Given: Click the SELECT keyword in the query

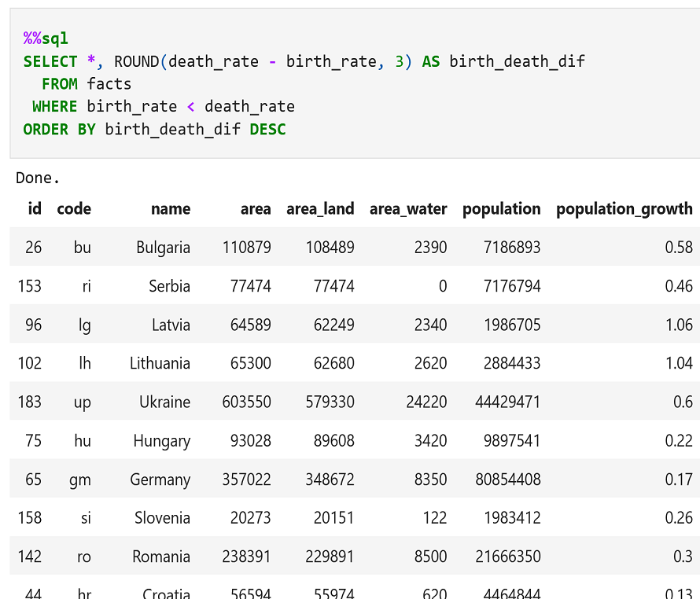Looking at the screenshot, I should click(x=50, y=61).
